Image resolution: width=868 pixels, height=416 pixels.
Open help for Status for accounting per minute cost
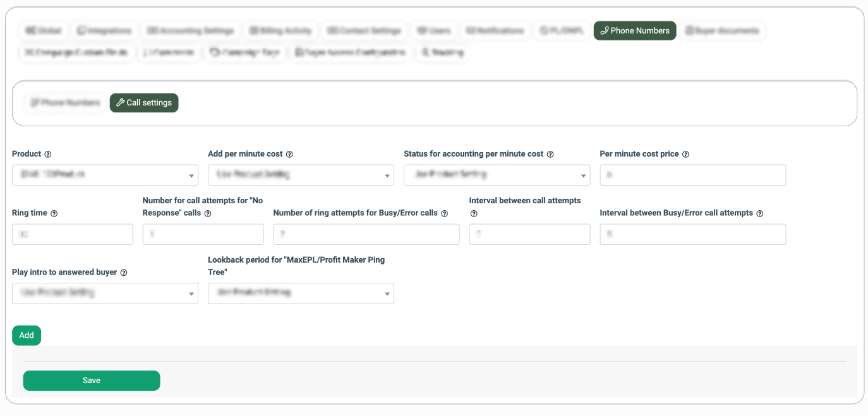(x=550, y=154)
